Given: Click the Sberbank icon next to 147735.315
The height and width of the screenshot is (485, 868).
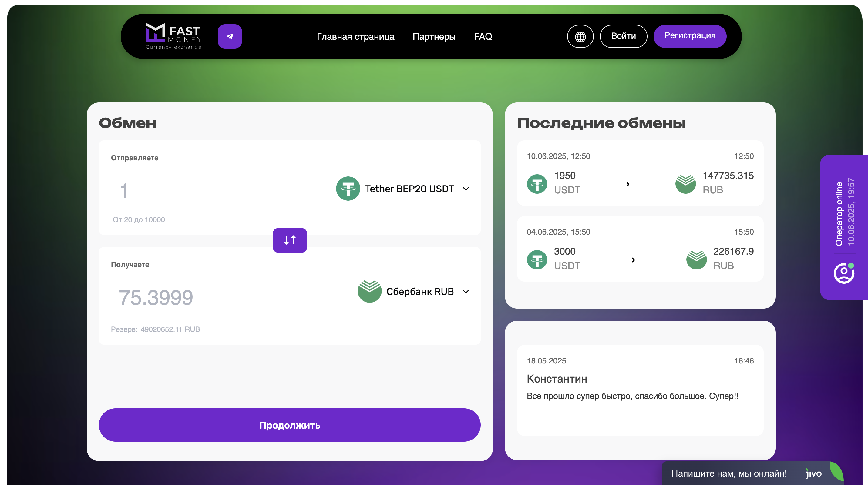Looking at the screenshot, I should pyautogui.click(x=685, y=184).
